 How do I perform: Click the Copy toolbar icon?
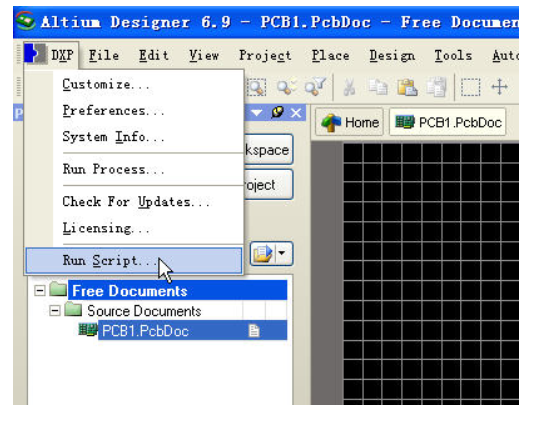tap(378, 87)
